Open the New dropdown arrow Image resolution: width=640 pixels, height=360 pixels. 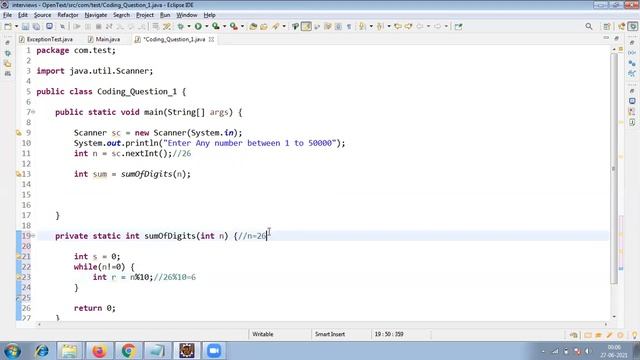coord(16,27)
